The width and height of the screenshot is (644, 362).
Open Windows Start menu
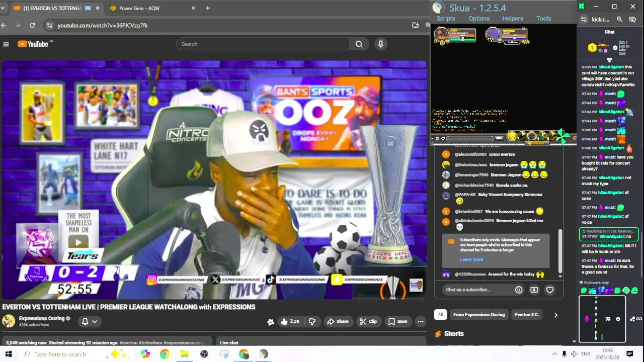[x=9, y=354]
